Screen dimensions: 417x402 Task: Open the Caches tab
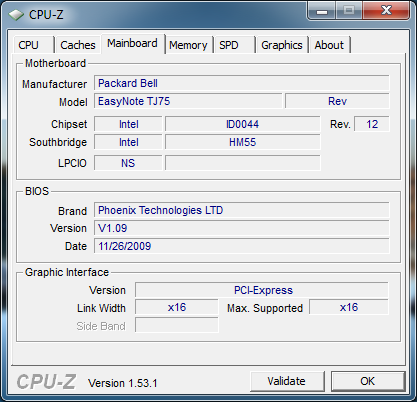[78, 45]
